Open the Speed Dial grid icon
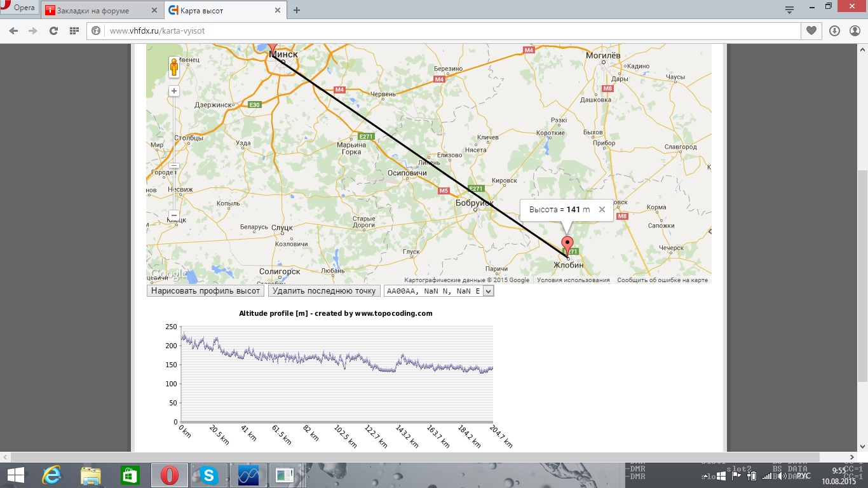This screenshot has width=868, height=488. point(74,30)
